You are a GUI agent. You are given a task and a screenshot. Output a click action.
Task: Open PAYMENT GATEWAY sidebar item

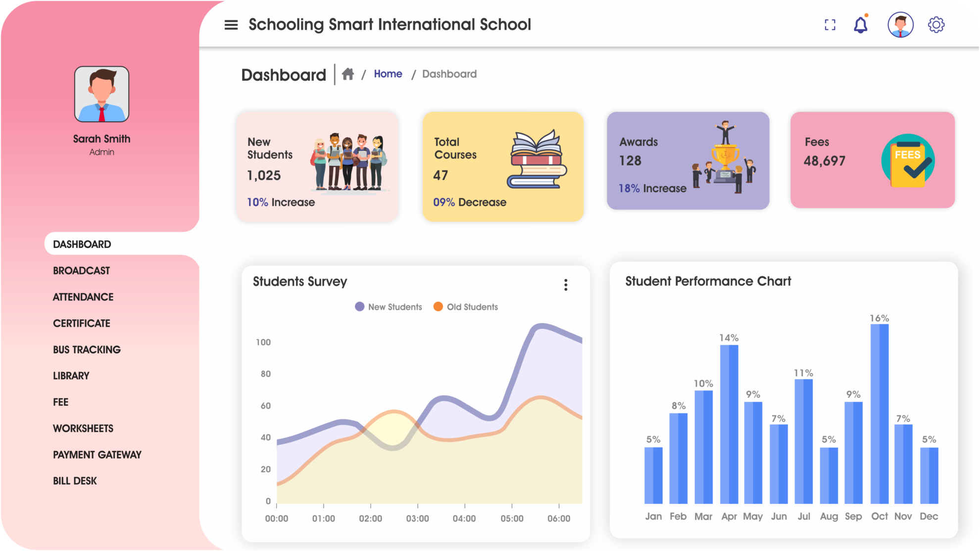(x=97, y=454)
